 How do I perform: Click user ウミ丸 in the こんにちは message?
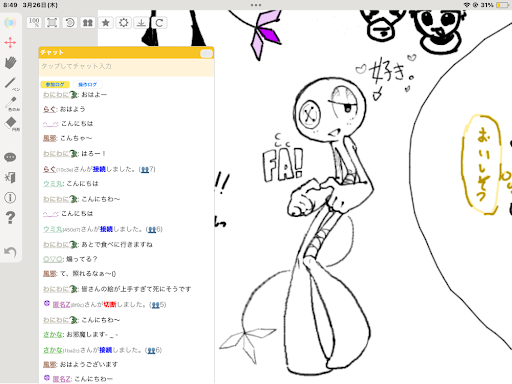point(53,184)
